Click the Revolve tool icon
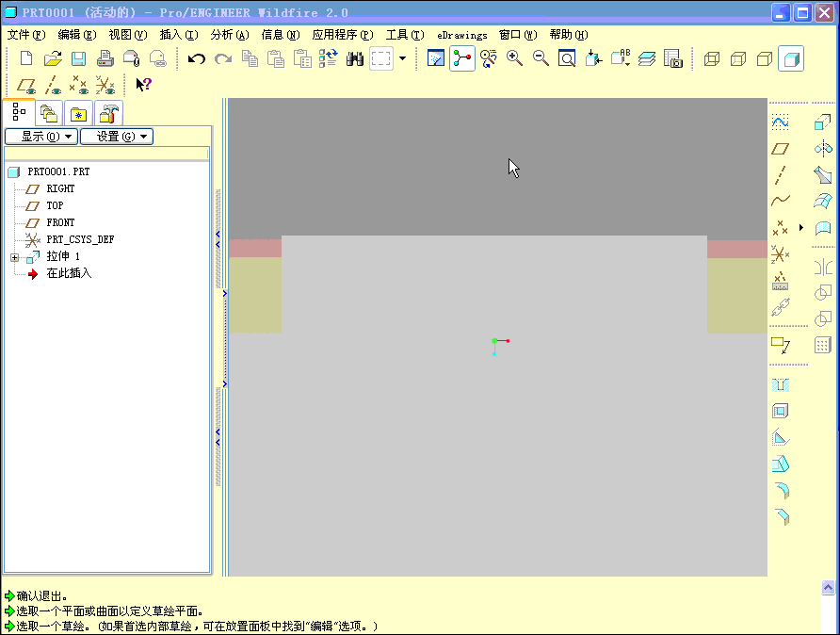840x635 pixels. point(823,149)
